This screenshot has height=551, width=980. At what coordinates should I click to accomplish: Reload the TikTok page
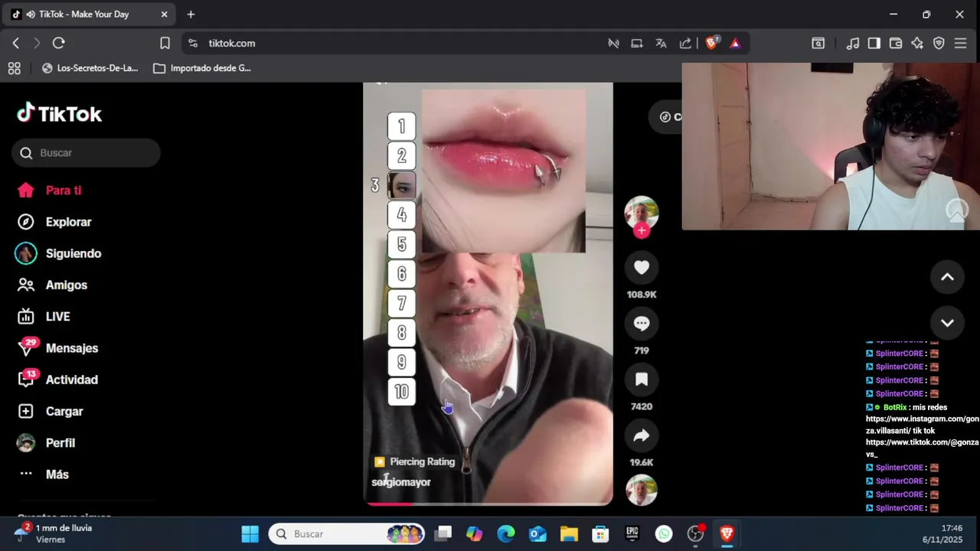(59, 44)
